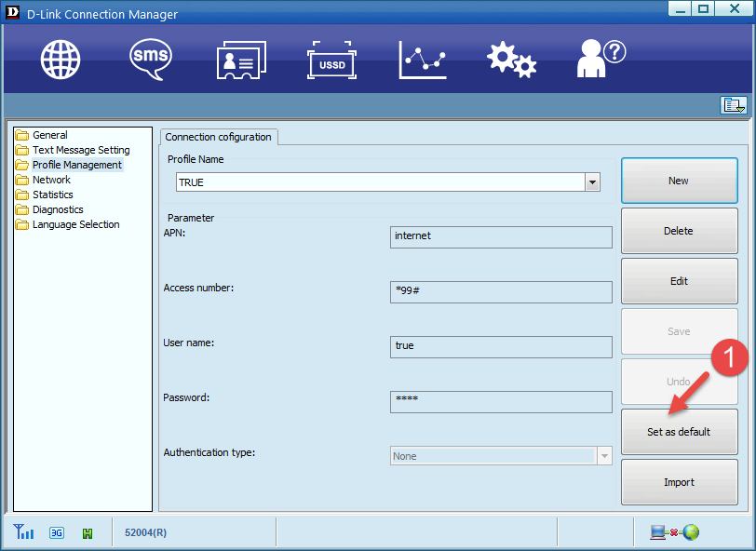The image size is (756, 551).
Task: Maximize the Connection Manager window
Action: pos(704,8)
